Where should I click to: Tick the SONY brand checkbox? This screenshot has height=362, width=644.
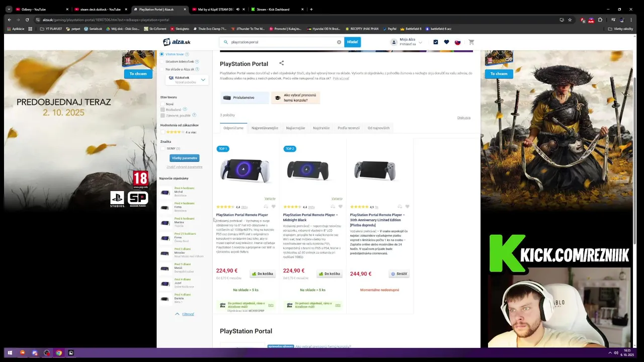(x=163, y=148)
